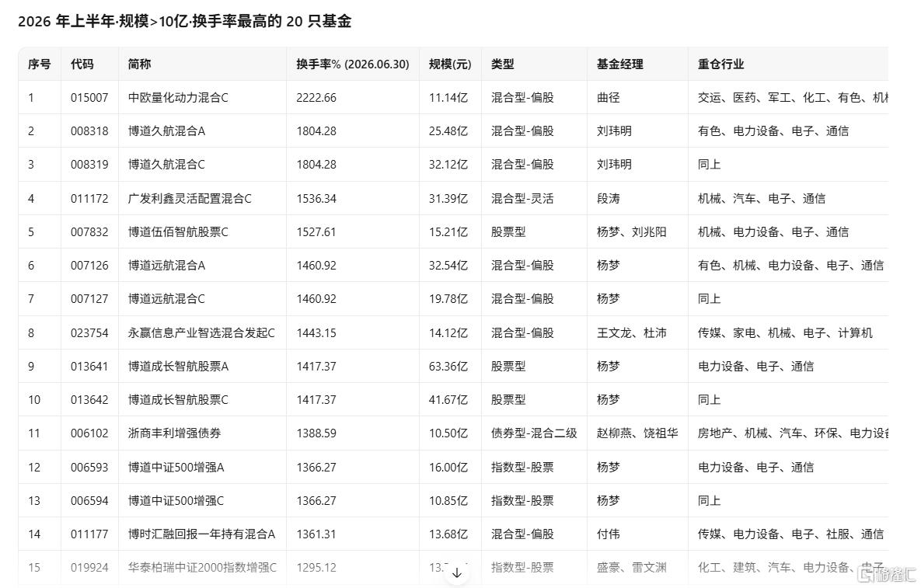This screenshot has height=588, width=921.
Task: Select fund name 浙商丰利增强债券
Action: 174,433
